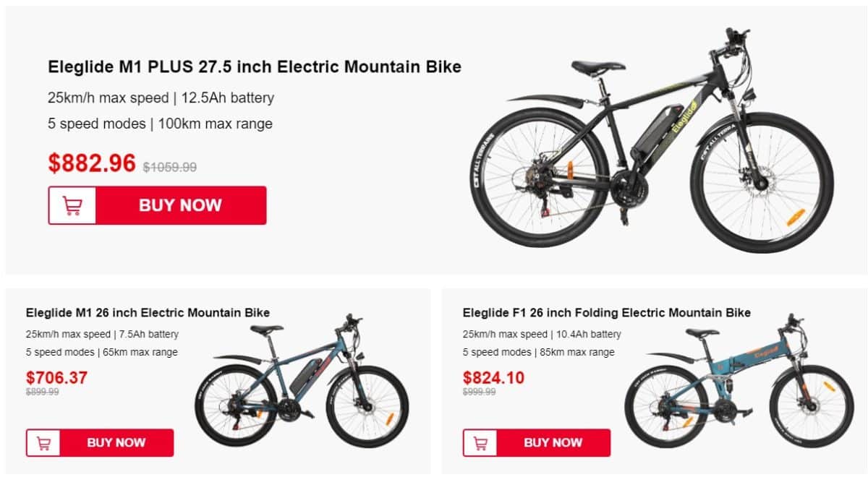Click the 12.5Ah battery spec line
Image resolution: width=868 pixels, height=477 pixels.
161,98
